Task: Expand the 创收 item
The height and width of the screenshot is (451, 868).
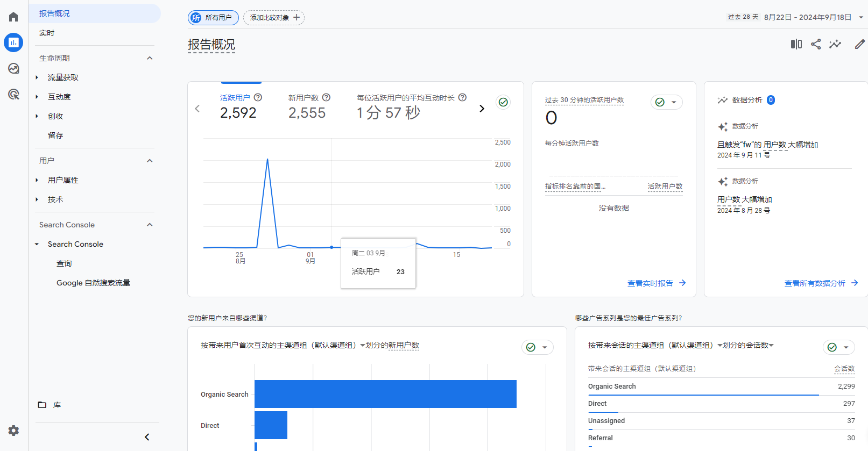Action: pos(37,116)
